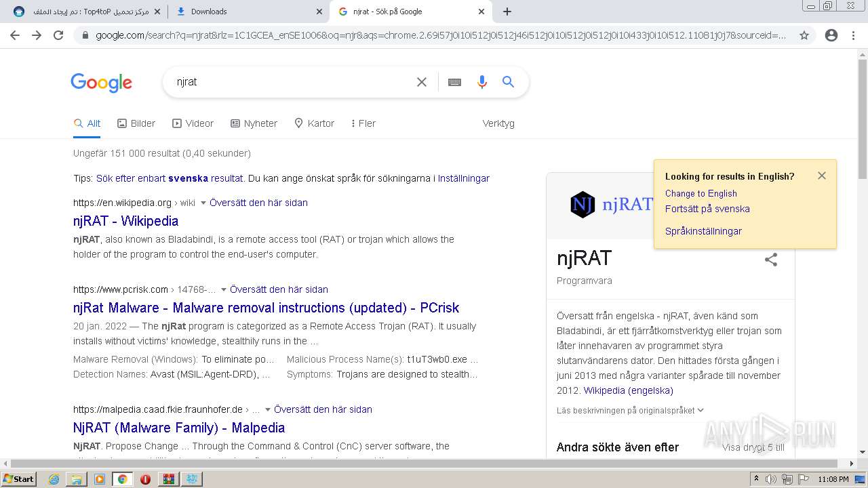The width and height of the screenshot is (868, 488).
Task: Switch to Videor results
Action: pyautogui.click(x=193, y=123)
